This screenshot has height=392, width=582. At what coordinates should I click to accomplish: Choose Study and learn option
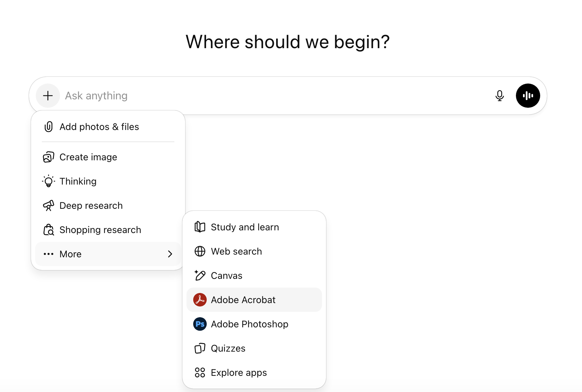coord(245,227)
